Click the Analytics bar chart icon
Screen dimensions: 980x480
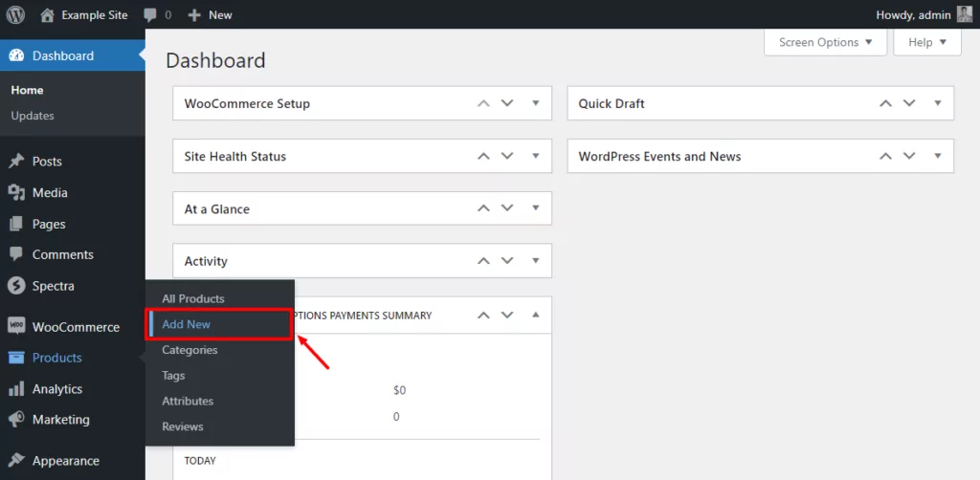(16, 389)
